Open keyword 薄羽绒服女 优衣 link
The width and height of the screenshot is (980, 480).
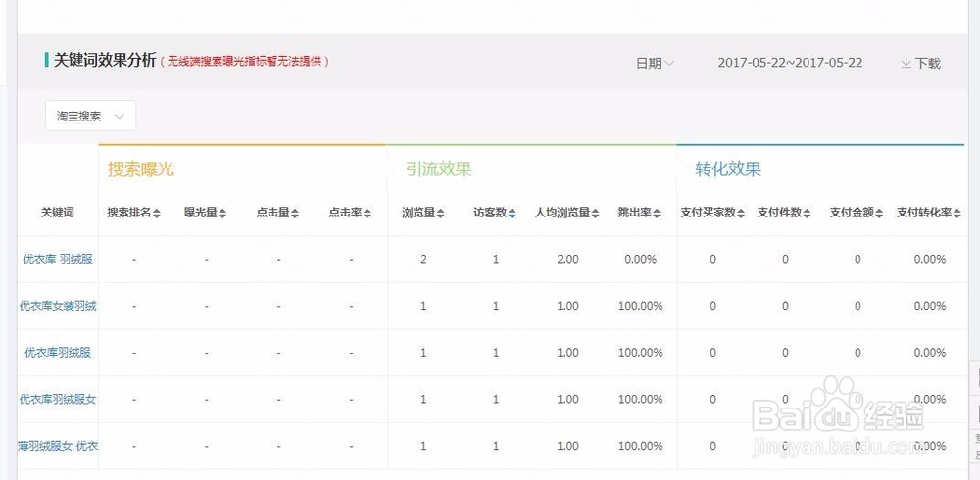click(x=58, y=446)
